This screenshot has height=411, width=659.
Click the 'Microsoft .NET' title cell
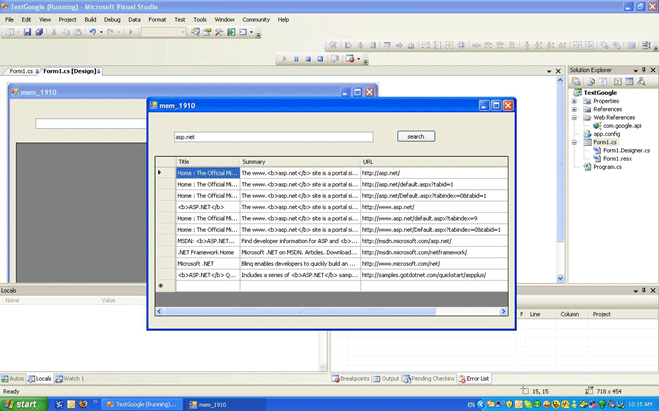click(x=208, y=263)
